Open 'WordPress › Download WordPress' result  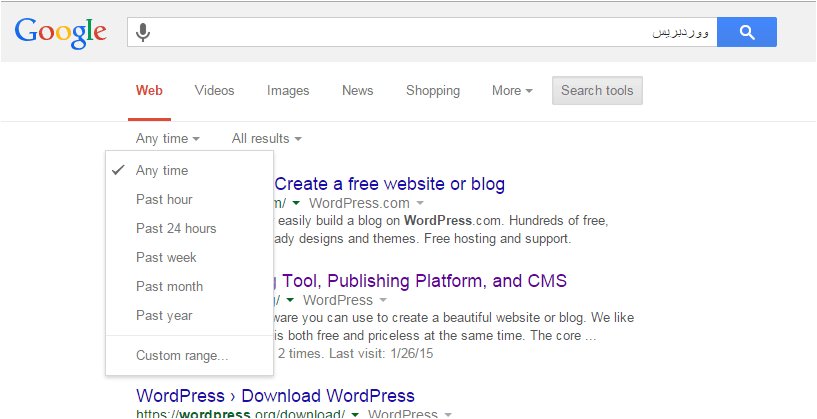(x=275, y=396)
